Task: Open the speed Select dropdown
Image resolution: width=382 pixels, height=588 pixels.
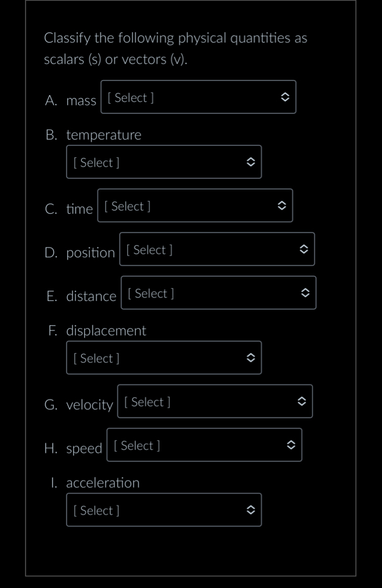Action: [204, 444]
